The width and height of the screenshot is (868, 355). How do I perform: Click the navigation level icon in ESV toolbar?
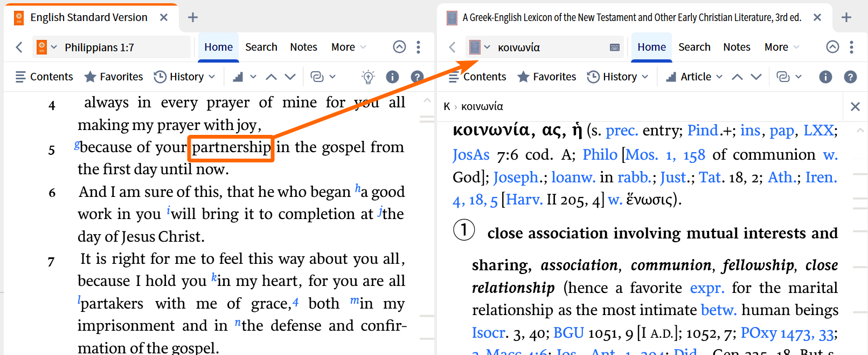point(238,77)
